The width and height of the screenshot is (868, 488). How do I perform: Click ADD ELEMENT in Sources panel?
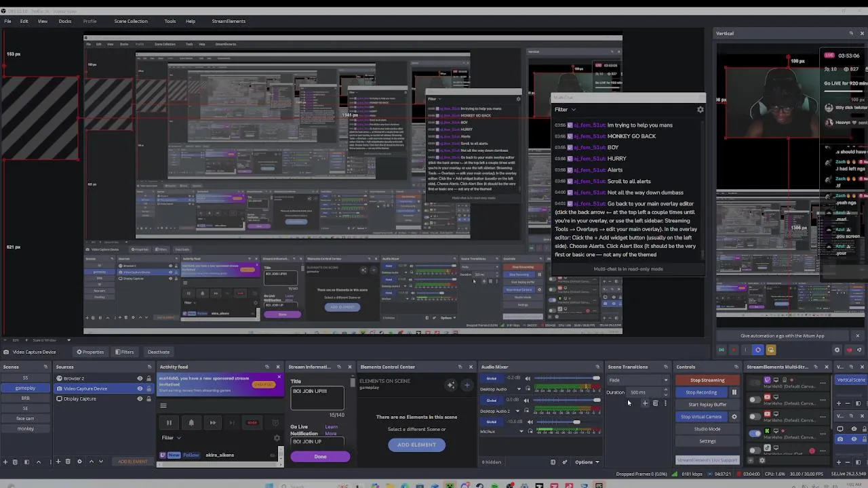coord(132,462)
